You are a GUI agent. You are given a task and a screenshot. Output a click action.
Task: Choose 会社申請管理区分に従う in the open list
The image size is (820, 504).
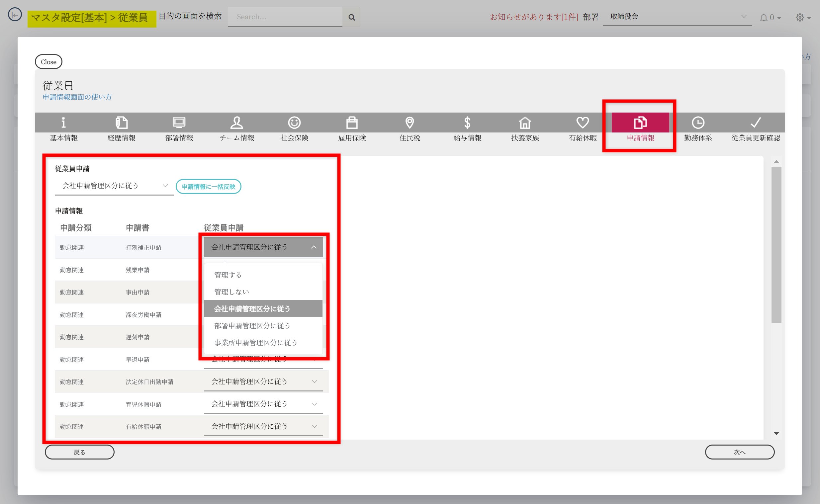coord(263,309)
